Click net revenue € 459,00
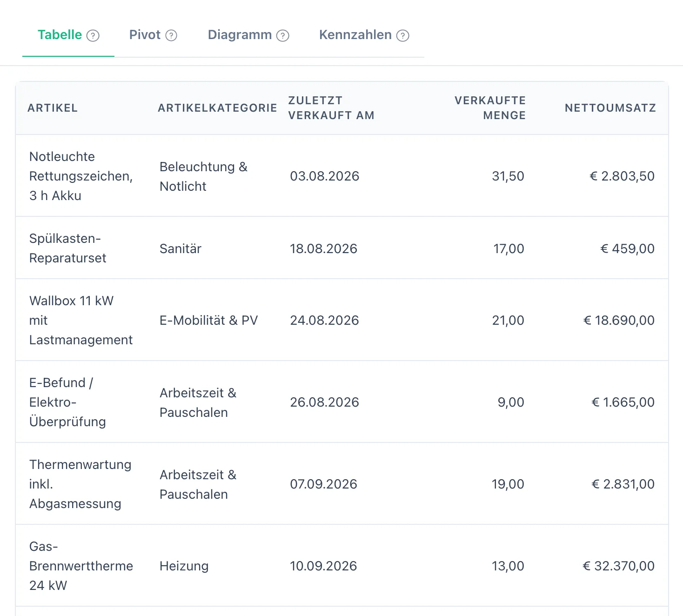Screen dimensions: 683x616 point(628,248)
